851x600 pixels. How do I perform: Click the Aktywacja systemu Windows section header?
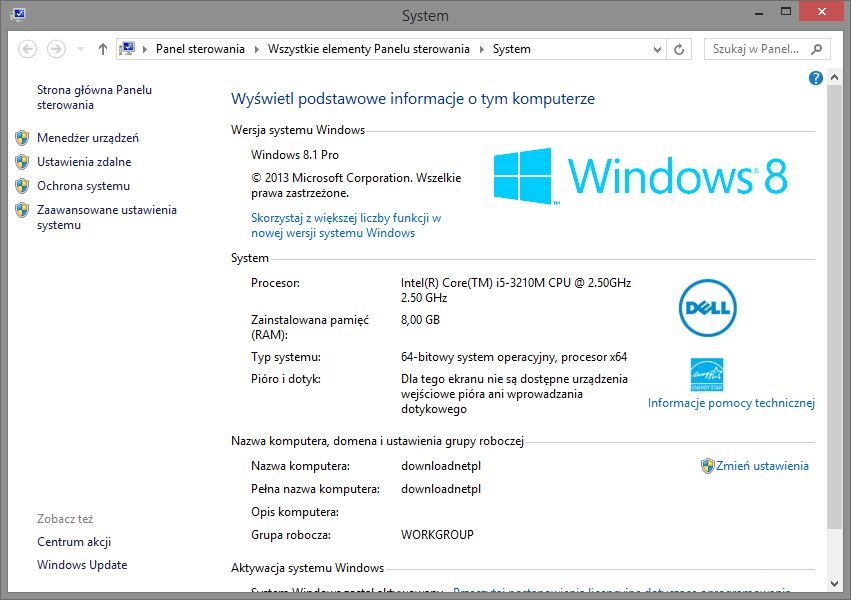[x=307, y=568]
